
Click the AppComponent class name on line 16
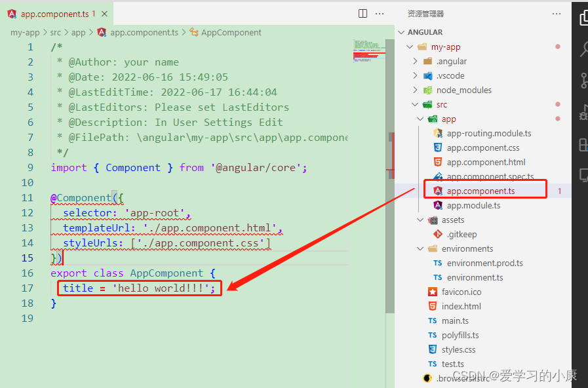pos(167,273)
